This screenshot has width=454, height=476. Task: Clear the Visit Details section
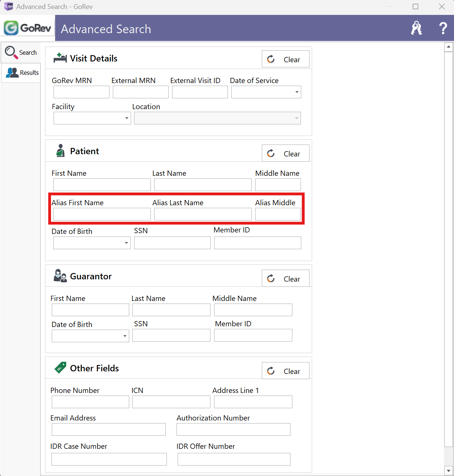coord(285,59)
